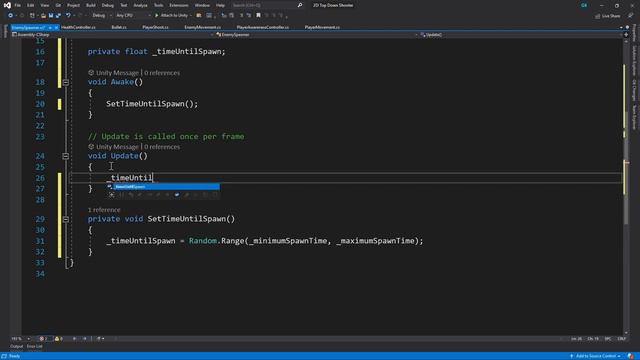Viewport: 640px width, 360px height.
Task: Click the '1 reference' CodeLens link above SetTimeUntilSpawn
Action: pos(104,210)
